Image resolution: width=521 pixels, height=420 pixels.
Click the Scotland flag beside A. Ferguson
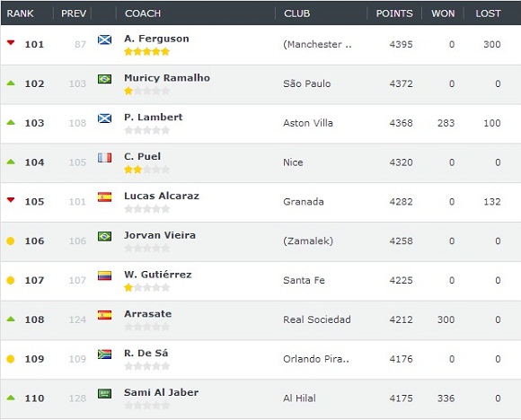point(104,39)
